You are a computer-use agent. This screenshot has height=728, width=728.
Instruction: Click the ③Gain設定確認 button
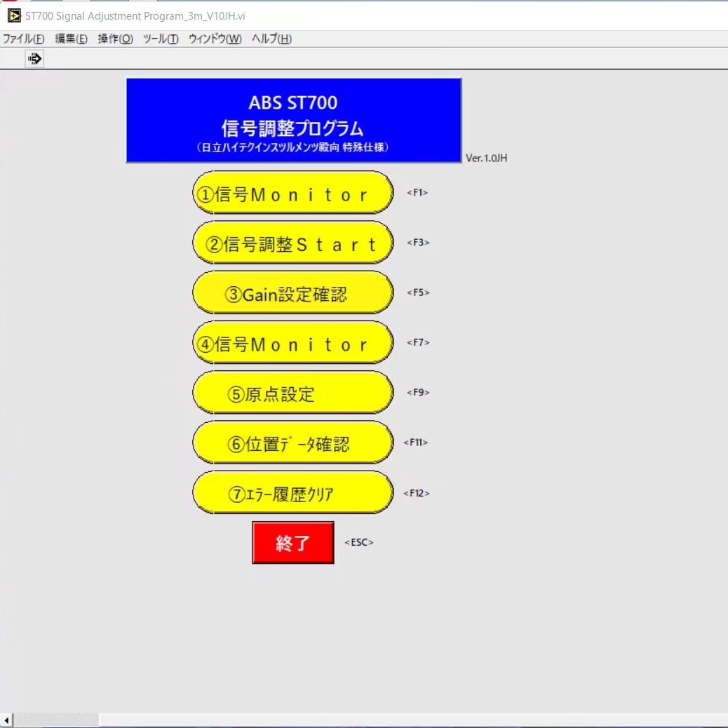click(x=292, y=293)
